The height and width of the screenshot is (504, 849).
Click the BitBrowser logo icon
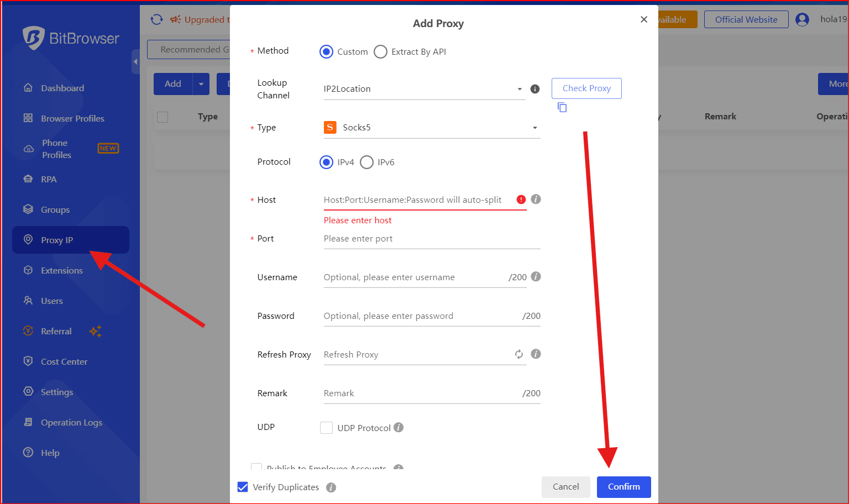[x=33, y=38]
